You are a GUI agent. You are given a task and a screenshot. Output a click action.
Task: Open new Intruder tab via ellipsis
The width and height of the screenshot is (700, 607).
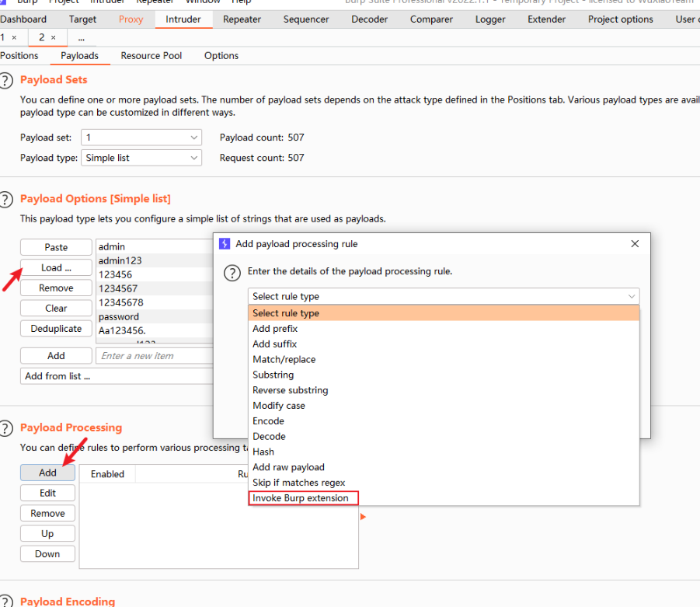tap(82, 38)
